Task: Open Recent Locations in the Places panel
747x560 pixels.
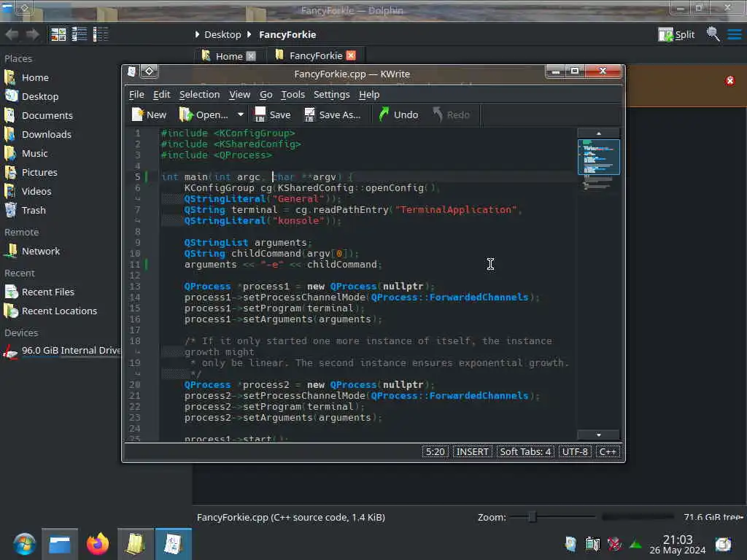Action: coord(61,311)
